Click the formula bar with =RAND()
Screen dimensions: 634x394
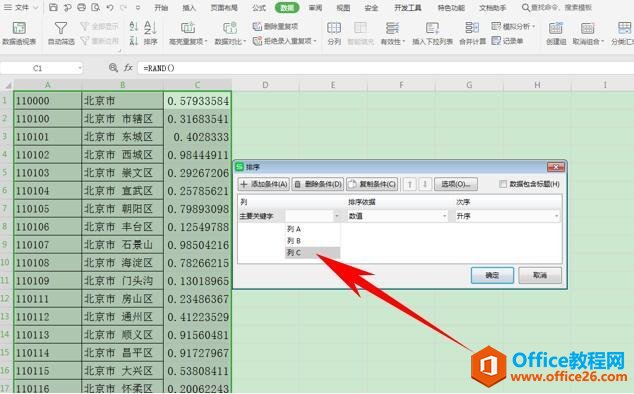(x=386, y=68)
